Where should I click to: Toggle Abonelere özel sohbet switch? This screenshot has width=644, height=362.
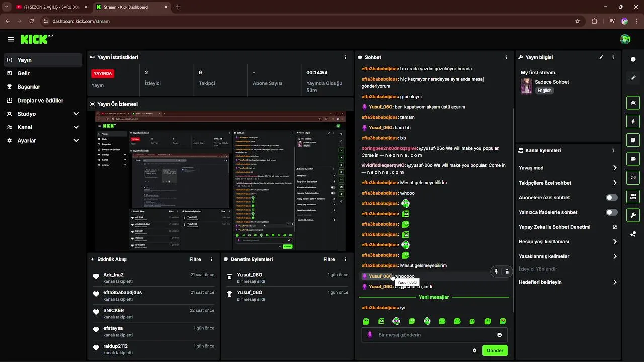click(x=611, y=198)
